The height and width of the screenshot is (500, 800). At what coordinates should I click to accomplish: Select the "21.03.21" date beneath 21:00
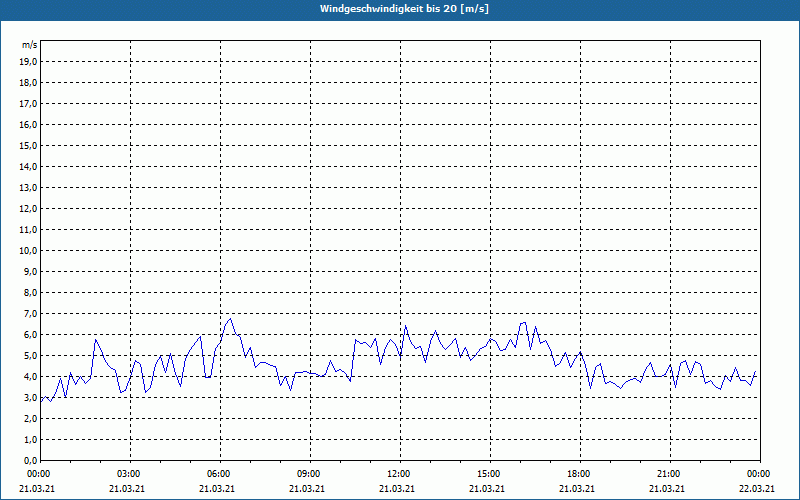pos(667,488)
